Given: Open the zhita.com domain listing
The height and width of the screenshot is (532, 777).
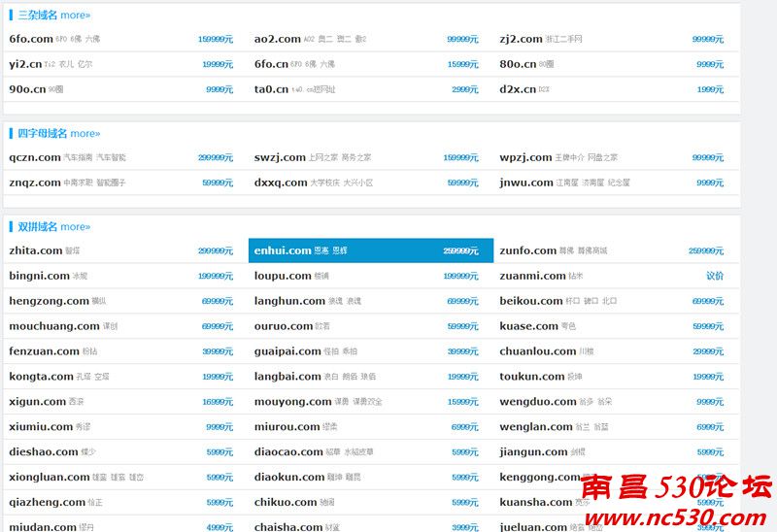Looking at the screenshot, I should [x=36, y=250].
